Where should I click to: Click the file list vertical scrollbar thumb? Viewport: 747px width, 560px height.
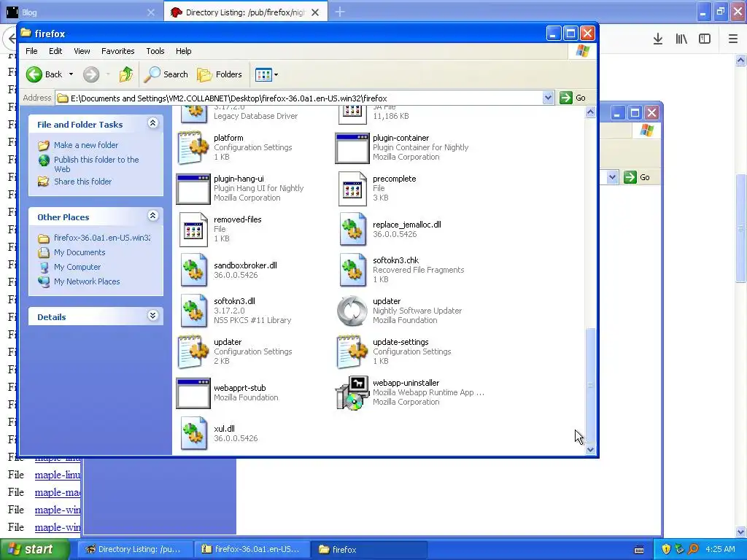click(x=590, y=385)
